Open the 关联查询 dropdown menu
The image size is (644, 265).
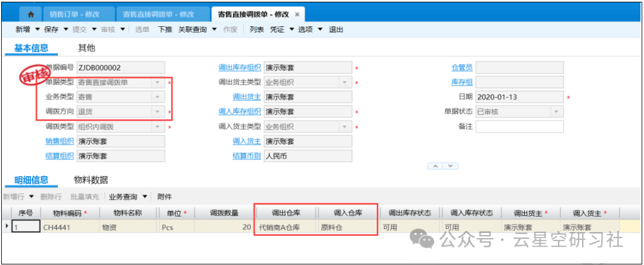[x=215, y=29]
